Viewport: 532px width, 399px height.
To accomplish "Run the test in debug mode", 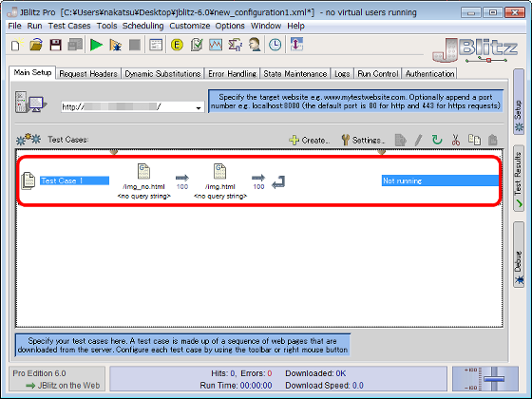I will 116,45.
